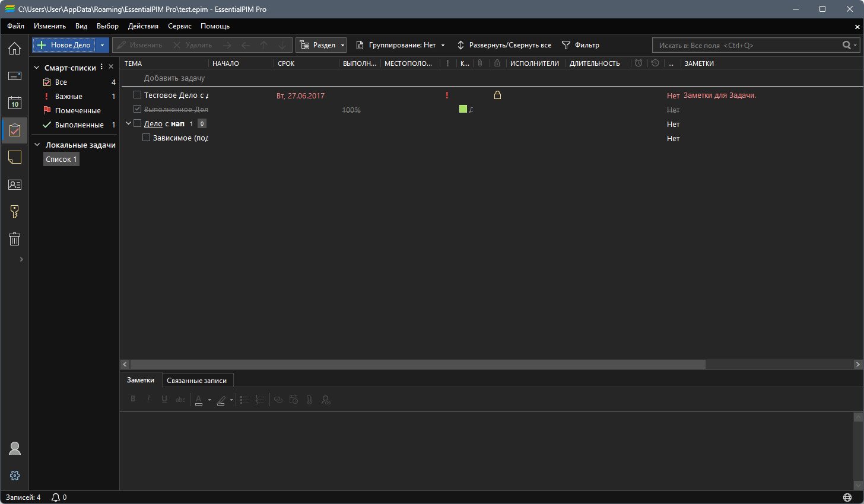Click the highlight color marker swatch
864x504 pixels.
221,400
